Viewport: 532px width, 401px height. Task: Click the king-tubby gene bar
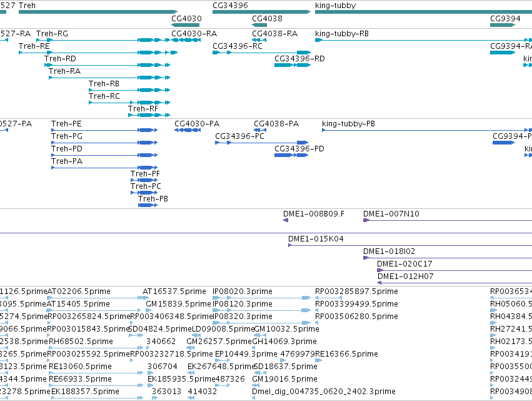click(423, 12)
